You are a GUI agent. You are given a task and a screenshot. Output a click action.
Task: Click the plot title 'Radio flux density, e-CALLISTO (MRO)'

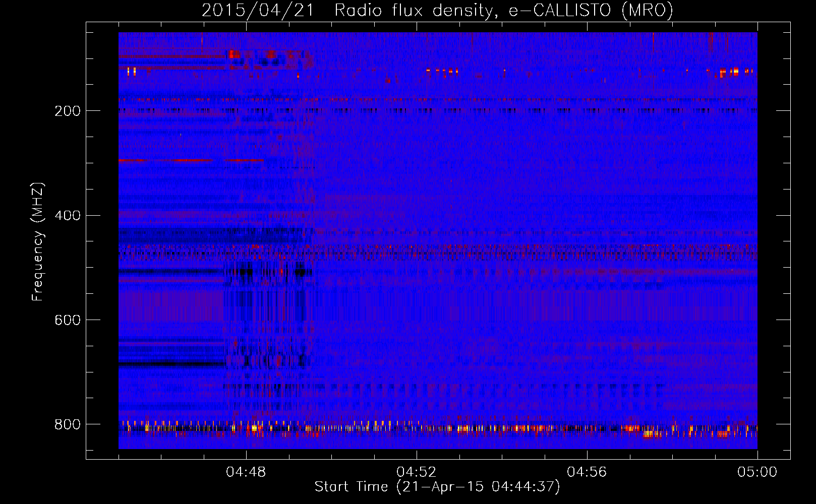pyautogui.click(x=504, y=11)
